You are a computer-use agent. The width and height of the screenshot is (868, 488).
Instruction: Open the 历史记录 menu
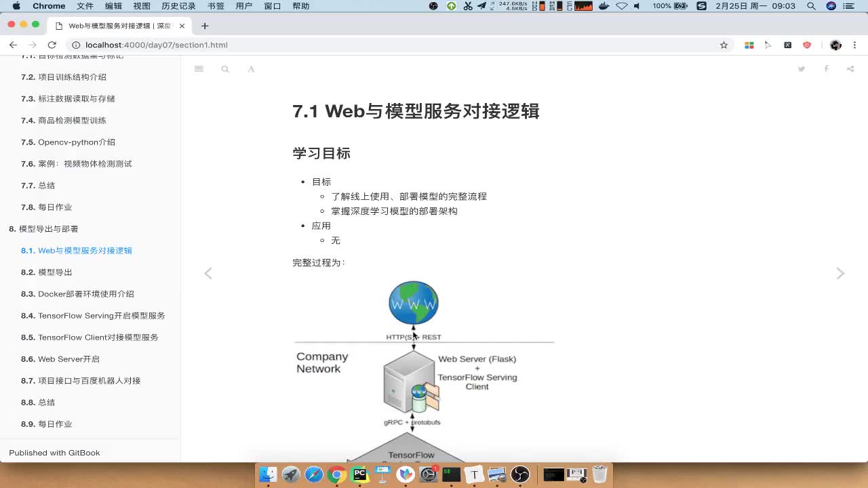tap(179, 6)
